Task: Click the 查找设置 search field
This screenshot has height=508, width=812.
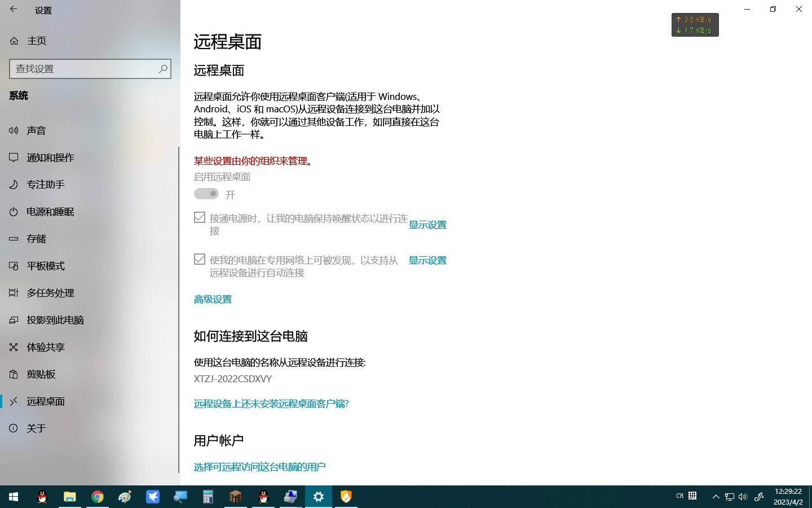Action: 85,69
